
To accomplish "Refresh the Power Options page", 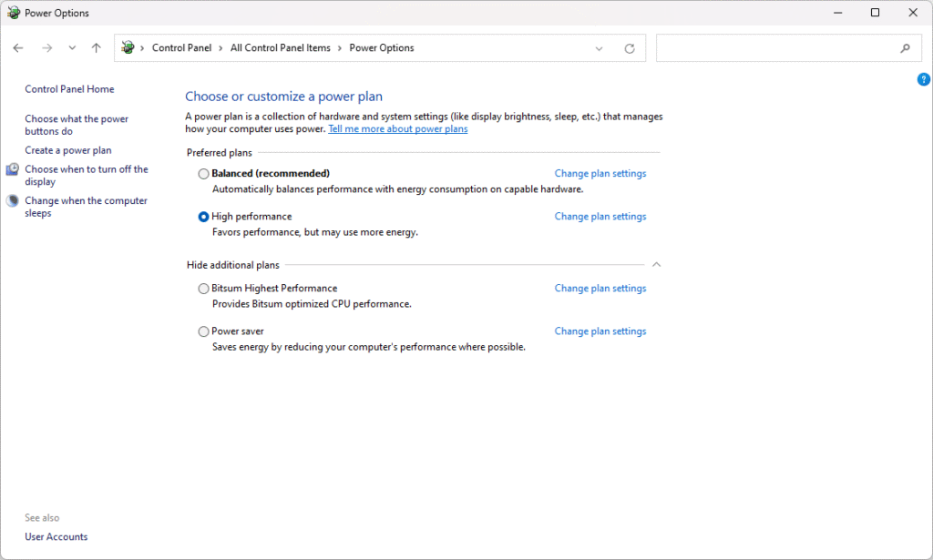I will pos(630,48).
